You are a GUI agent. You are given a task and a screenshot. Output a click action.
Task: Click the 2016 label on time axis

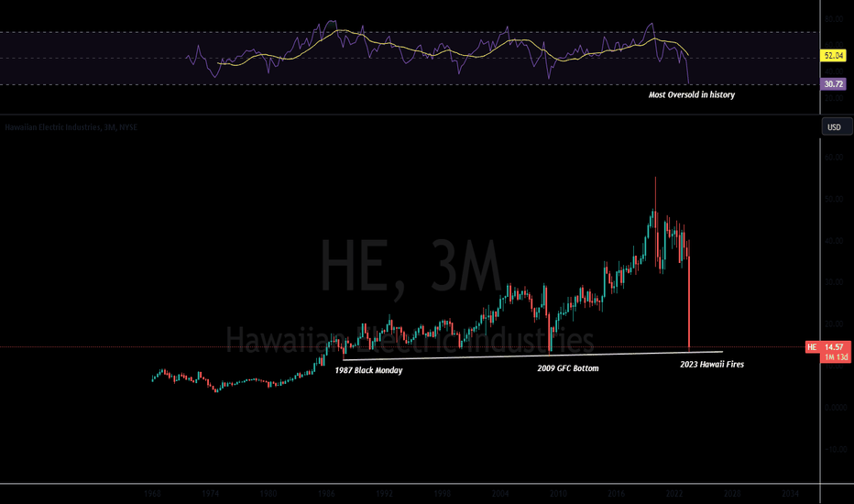click(x=616, y=494)
